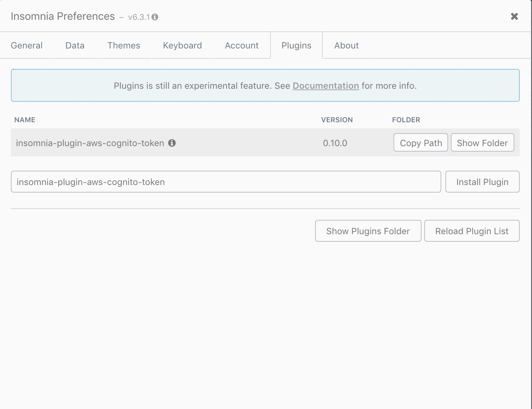Click the Install Plugin button
This screenshot has height=409, width=532.
pyautogui.click(x=483, y=182)
